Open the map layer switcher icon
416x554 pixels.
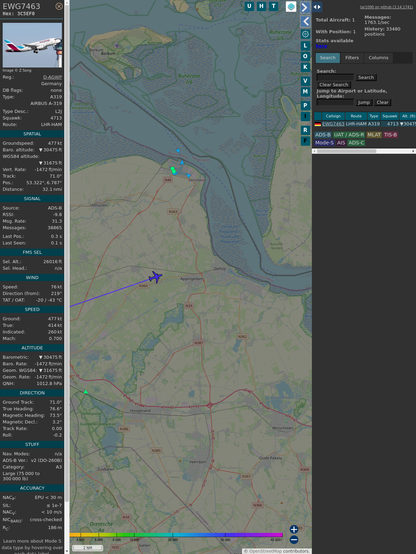[x=291, y=6]
